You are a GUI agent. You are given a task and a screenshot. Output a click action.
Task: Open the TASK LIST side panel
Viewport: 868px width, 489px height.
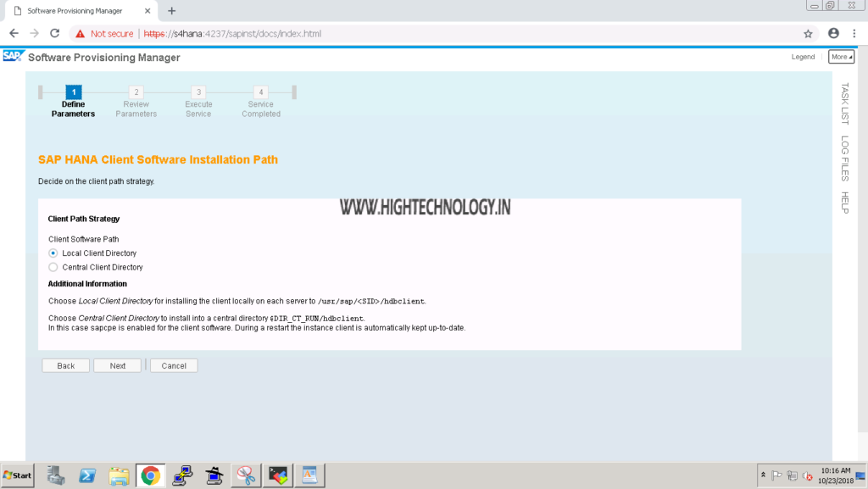coord(845,103)
